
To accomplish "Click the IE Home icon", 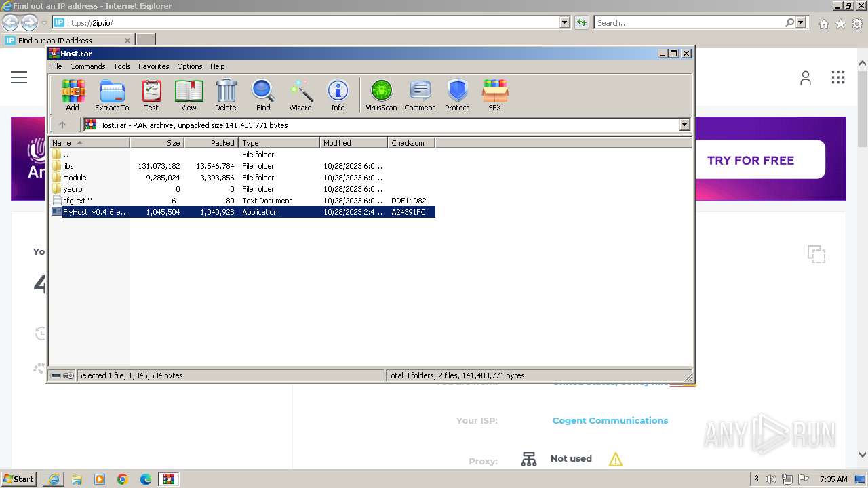I will (x=823, y=24).
